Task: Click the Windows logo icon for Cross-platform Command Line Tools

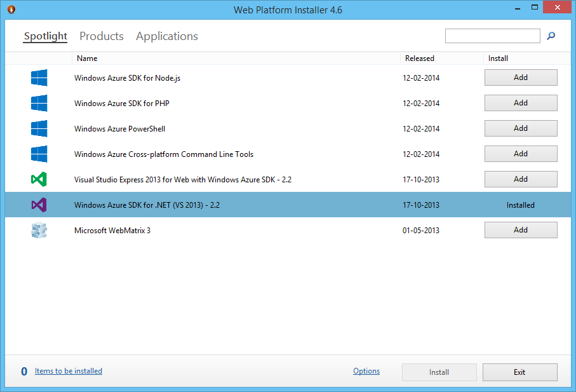Action: pyautogui.click(x=39, y=154)
